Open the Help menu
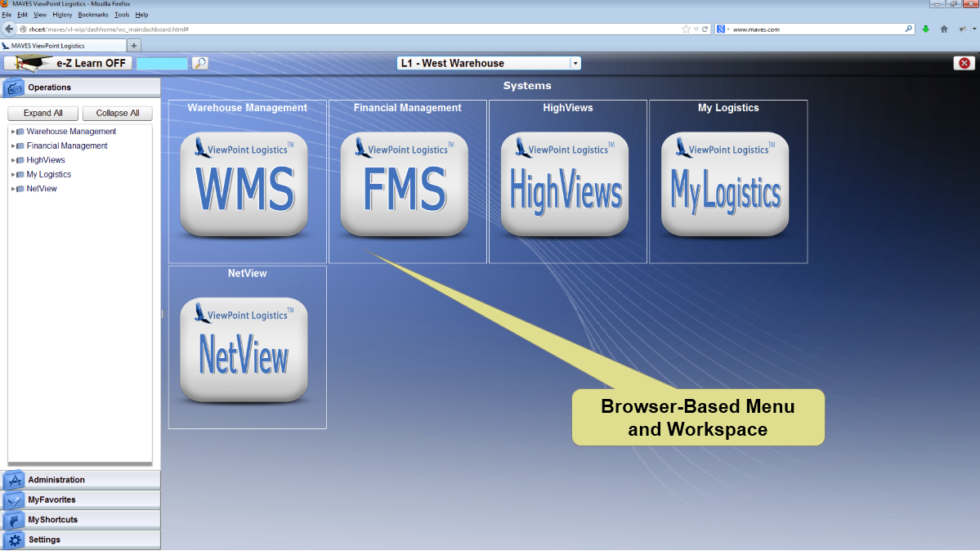The height and width of the screenshot is (551, 980). [142, 15]
